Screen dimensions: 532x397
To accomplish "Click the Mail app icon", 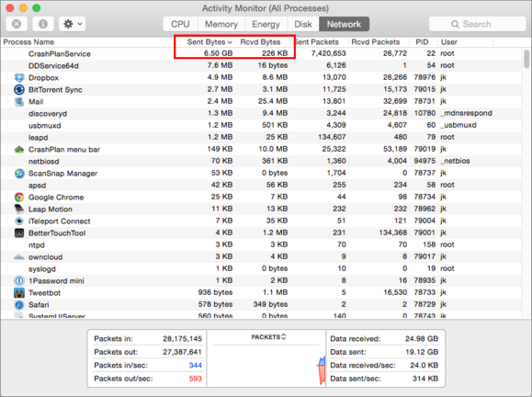I will pos(19,101).
